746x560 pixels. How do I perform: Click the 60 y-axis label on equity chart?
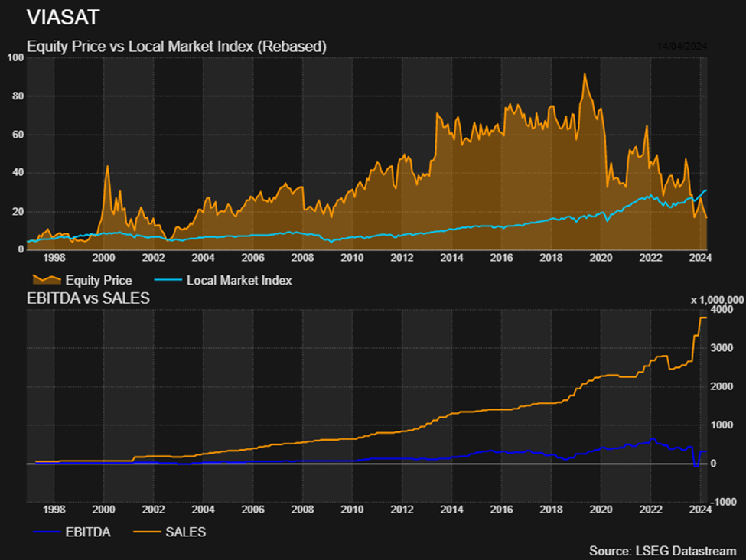(x=18, y=135)
